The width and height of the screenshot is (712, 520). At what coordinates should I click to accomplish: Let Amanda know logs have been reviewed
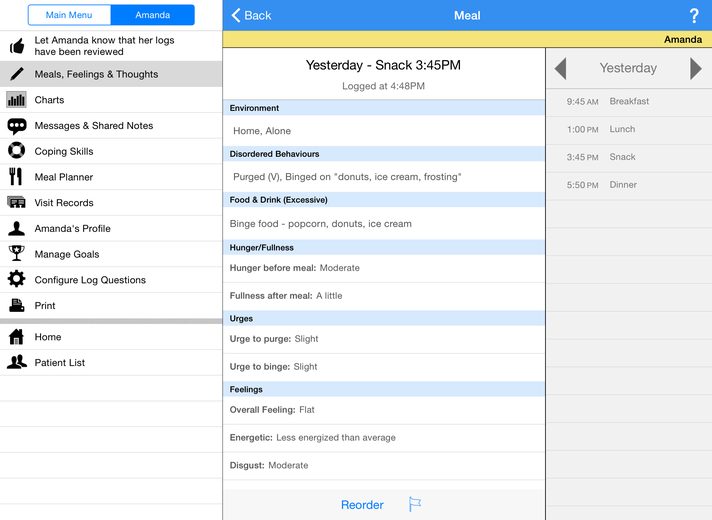111,46
